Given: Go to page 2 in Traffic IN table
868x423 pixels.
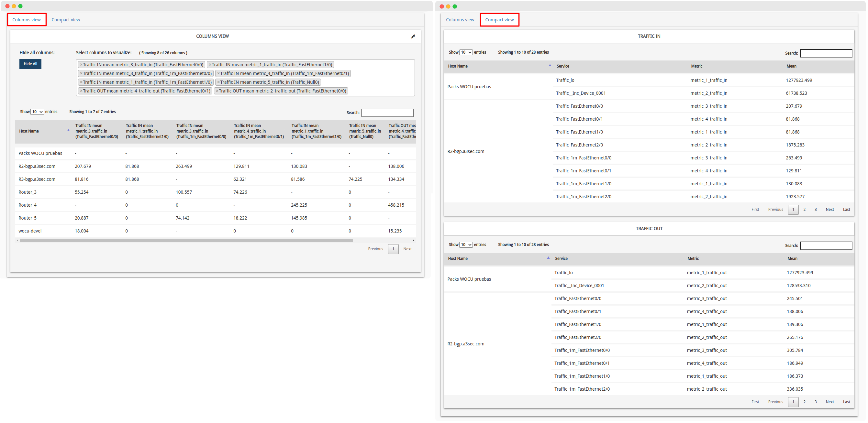Looking at the screenshot, I should (x=804, y=210).
